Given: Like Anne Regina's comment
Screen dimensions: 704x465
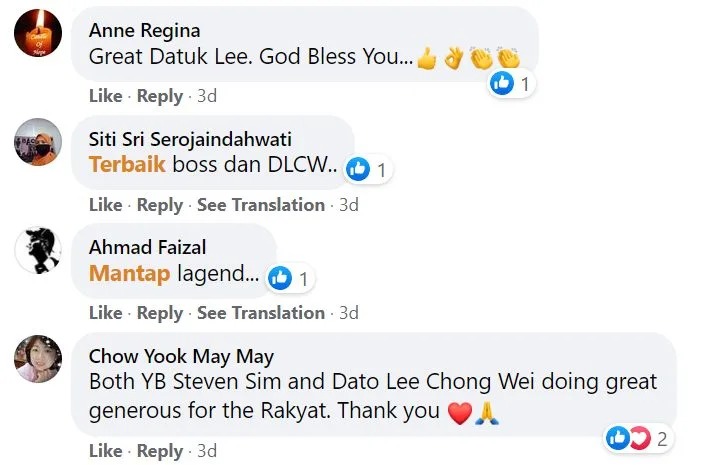Looking at the screenshot, I should click(x=106, y=96).
